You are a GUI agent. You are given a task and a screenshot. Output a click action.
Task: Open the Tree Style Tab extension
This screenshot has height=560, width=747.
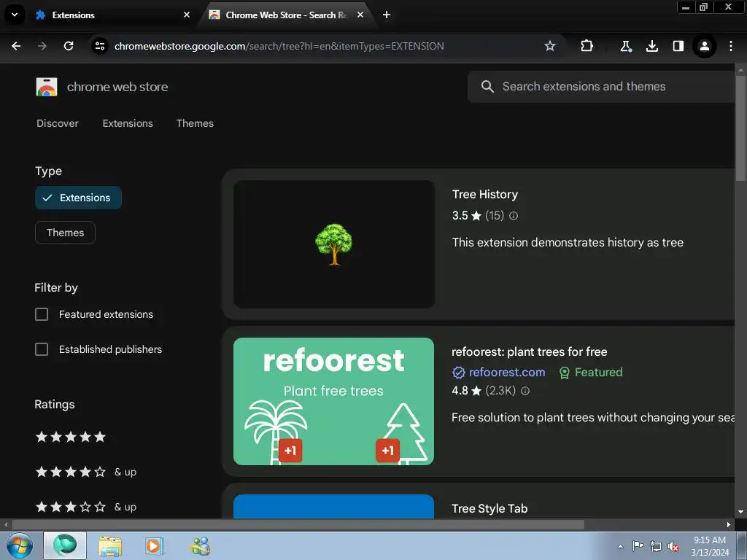(x=489, y=508)
